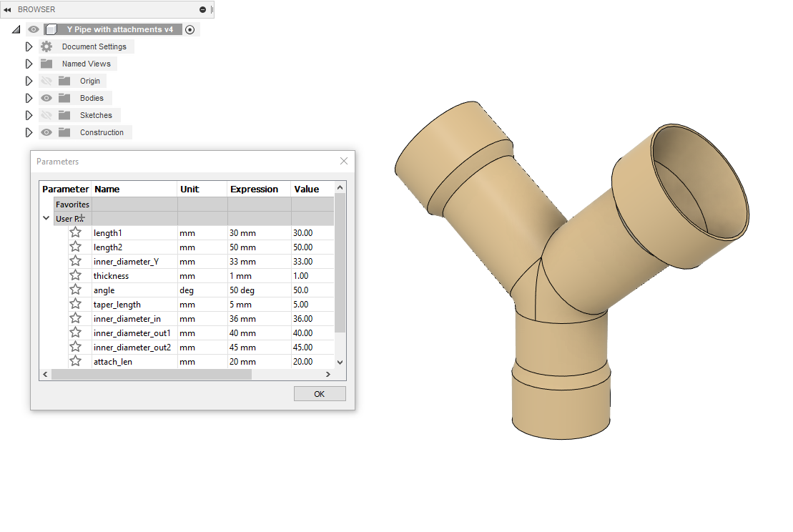Click the Bodies folder icon
Image resolution: width=793 pixels, height=532 pixels.
[x=64, y=98]
